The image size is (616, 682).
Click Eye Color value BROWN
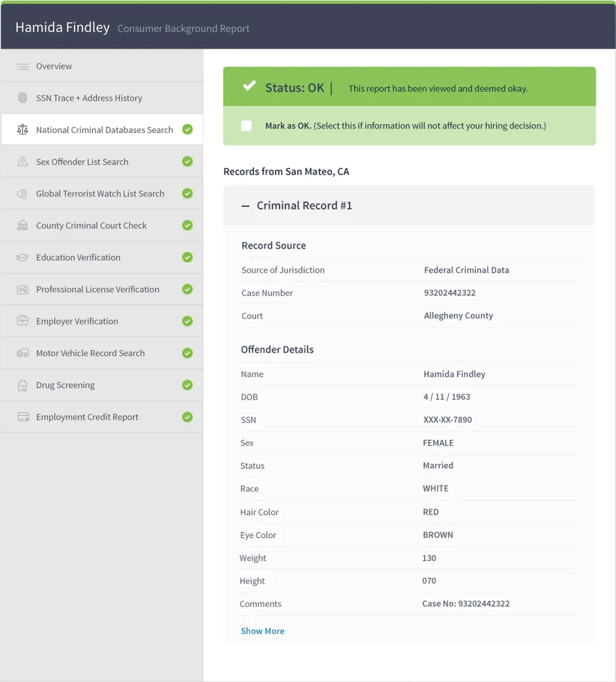[x=438, y=535]
